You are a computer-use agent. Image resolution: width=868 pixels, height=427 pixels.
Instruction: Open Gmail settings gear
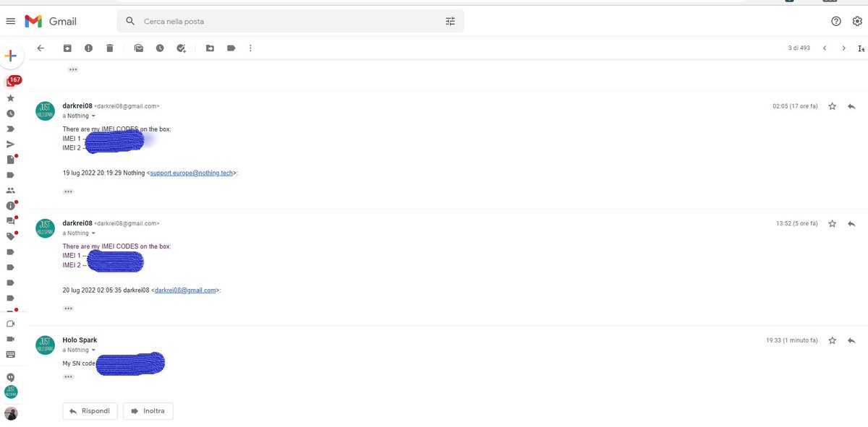click(858, 22)
